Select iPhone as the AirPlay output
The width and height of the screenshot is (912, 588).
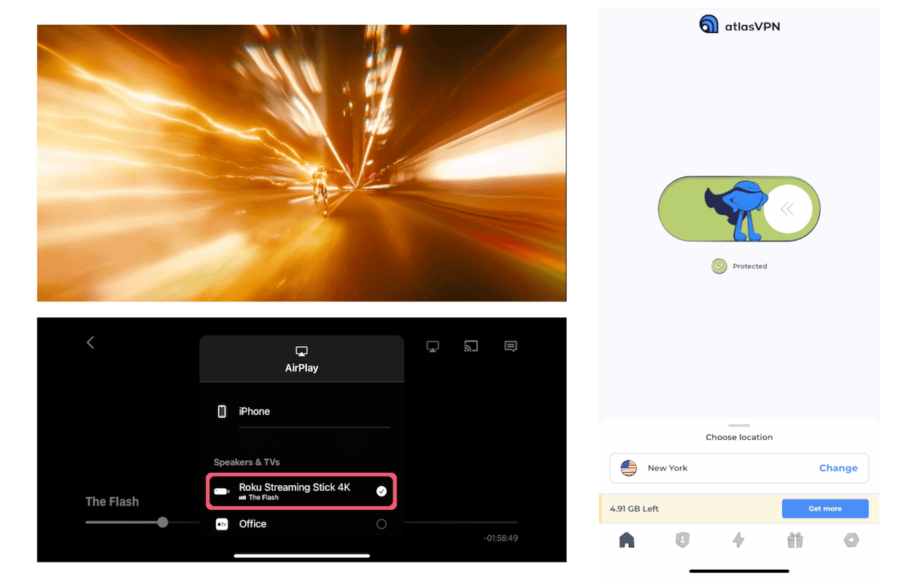point(301,411)
